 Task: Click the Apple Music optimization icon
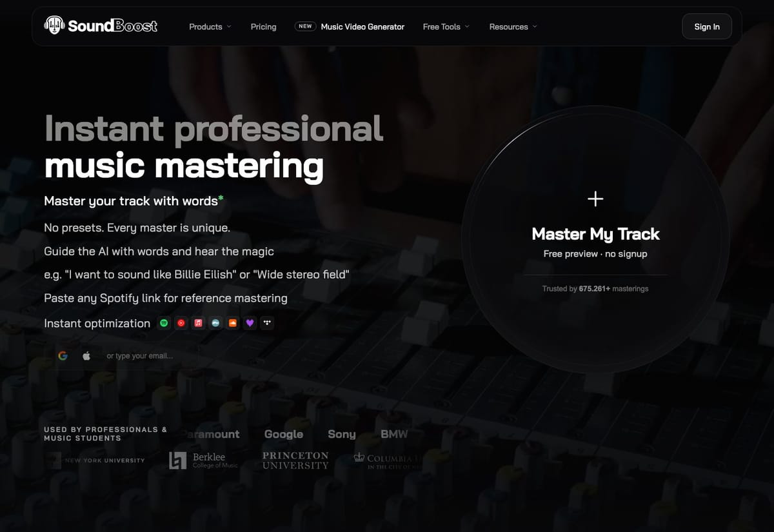pyautogui.click(x=199, y=323)
